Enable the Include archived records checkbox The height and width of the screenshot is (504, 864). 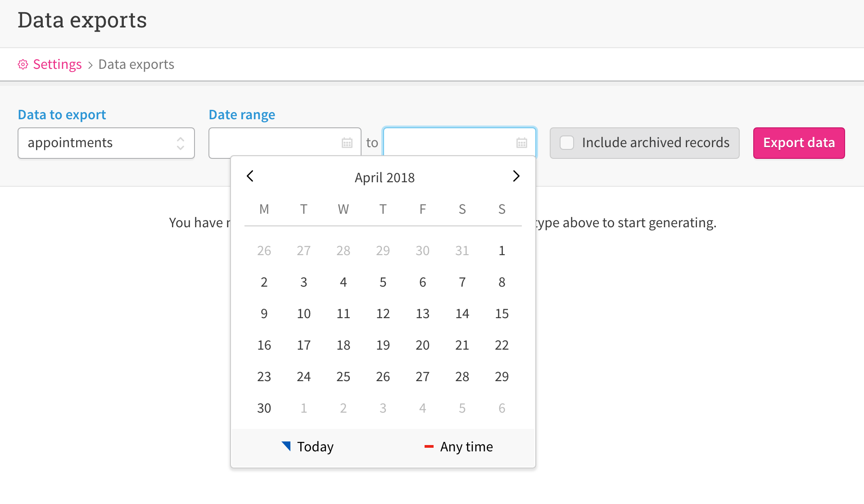pos(566,143)
